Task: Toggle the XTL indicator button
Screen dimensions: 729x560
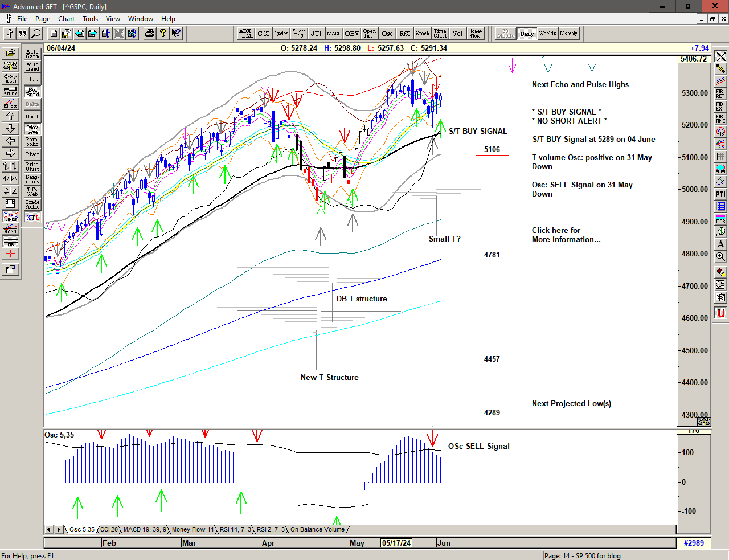Action: [32, 218]
